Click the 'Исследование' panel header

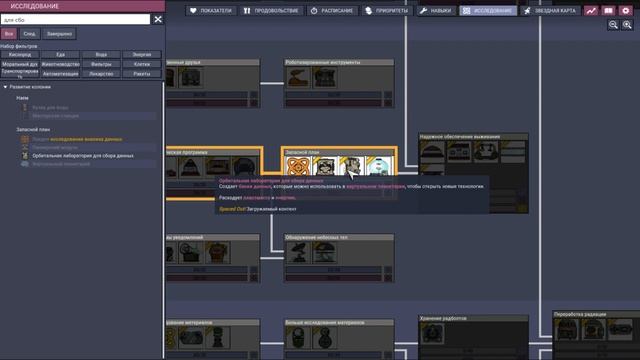point(82,6)
